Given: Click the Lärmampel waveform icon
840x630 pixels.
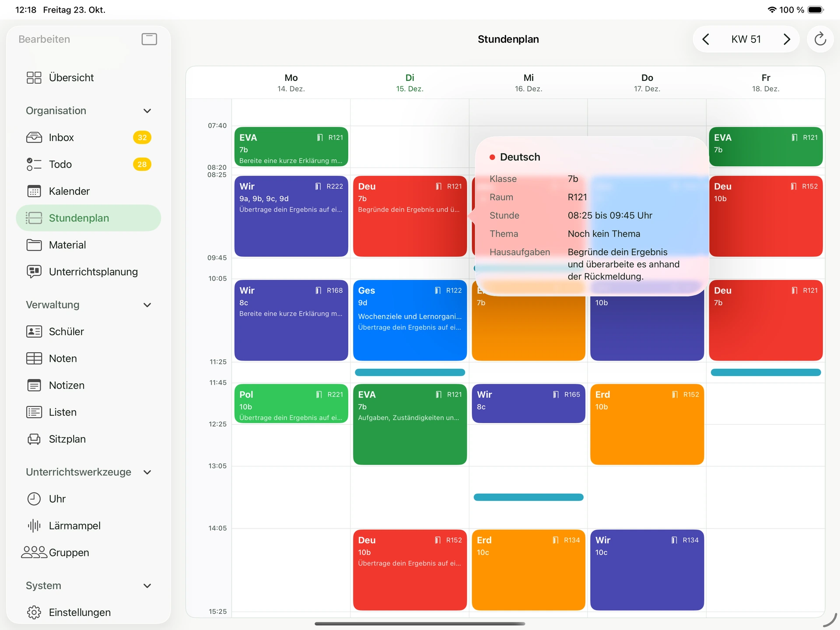Looking at the screenshot, I should [34, 525].
